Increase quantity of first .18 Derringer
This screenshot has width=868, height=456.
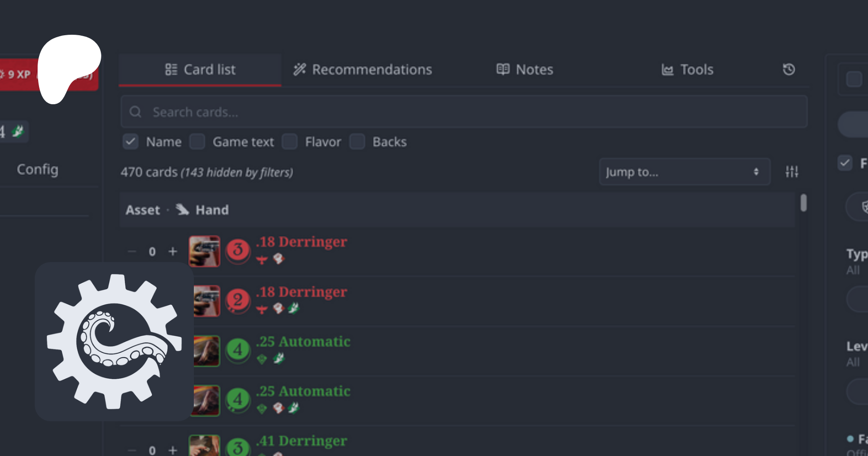[x=173, y=251]
